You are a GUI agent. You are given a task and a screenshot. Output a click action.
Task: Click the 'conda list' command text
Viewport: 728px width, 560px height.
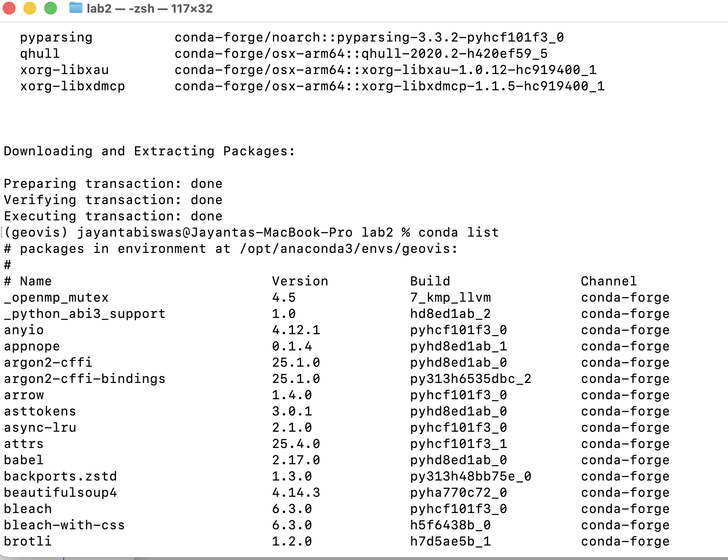[458, 233]
